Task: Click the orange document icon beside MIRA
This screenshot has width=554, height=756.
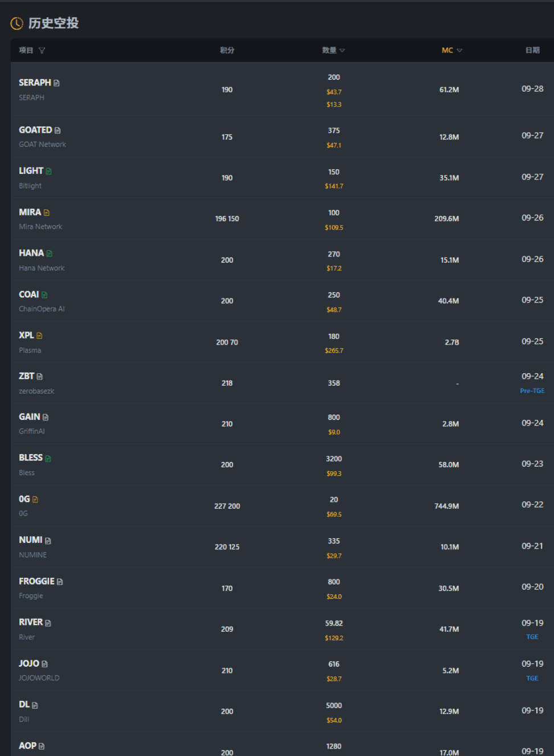Action: coord(47,213)
